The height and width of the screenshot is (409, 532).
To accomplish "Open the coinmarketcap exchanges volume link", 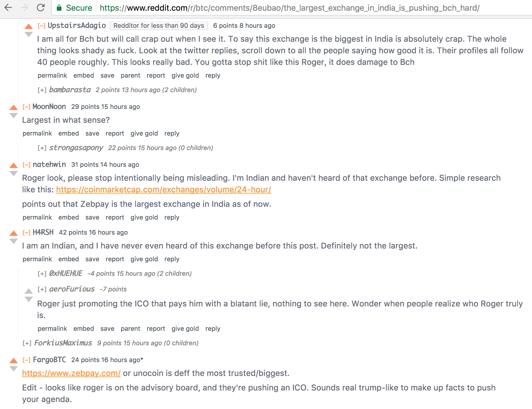I will (x=163, y=189).
